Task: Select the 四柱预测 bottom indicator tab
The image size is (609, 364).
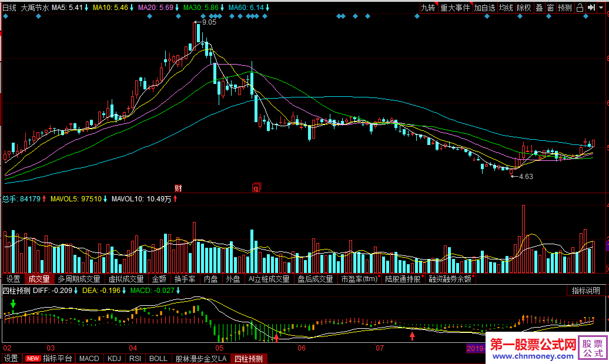Action: point(249,359)
